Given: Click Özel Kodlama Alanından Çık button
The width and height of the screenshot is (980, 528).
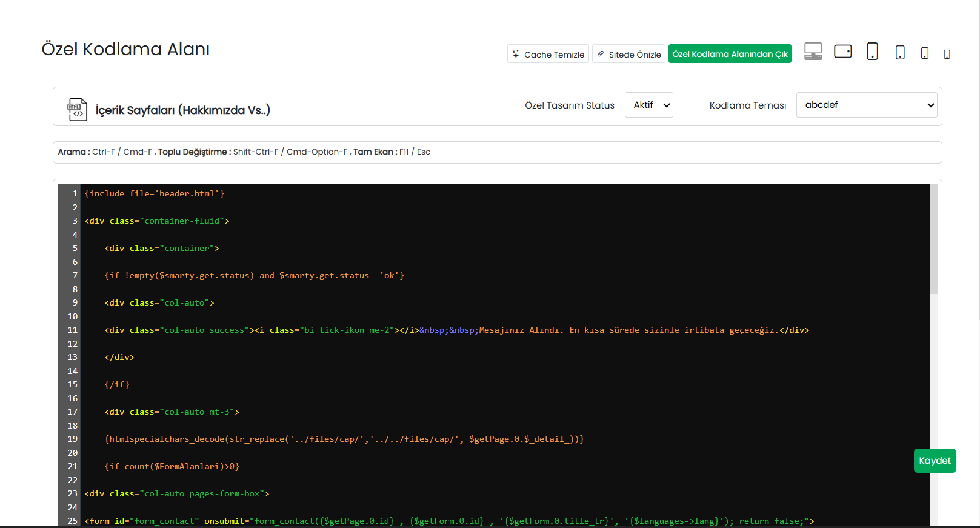Looking at the screenshot, I should point(730,54).
